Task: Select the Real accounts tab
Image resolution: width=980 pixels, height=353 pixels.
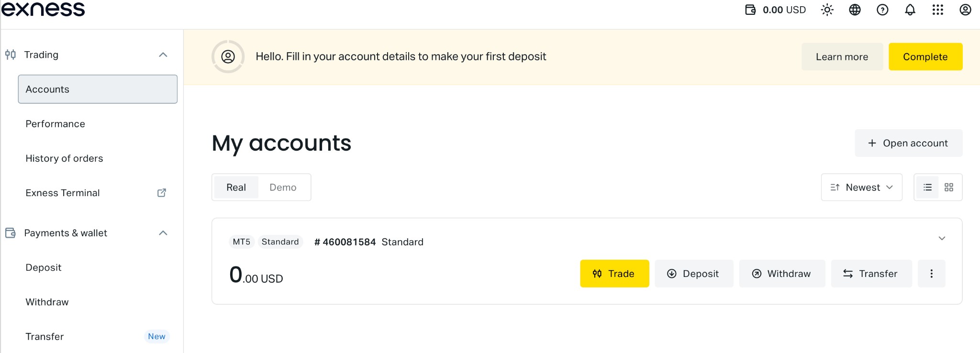Action: coord(236,188)
